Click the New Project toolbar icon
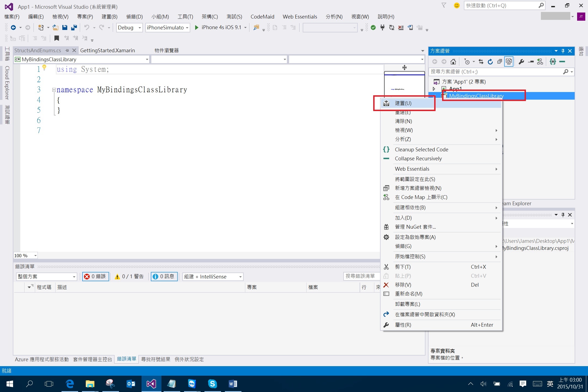Viewport: 588px width, 392px height. tap(41, 27)
